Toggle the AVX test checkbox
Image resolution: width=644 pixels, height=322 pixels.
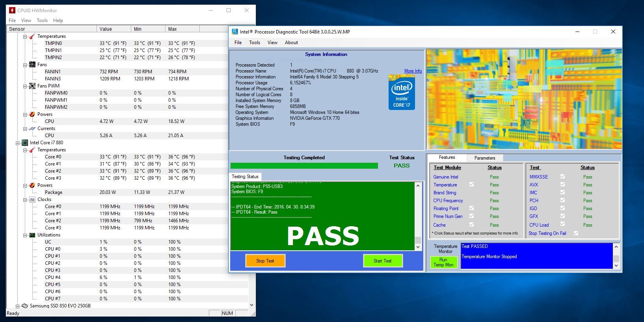tap(562, 184)
